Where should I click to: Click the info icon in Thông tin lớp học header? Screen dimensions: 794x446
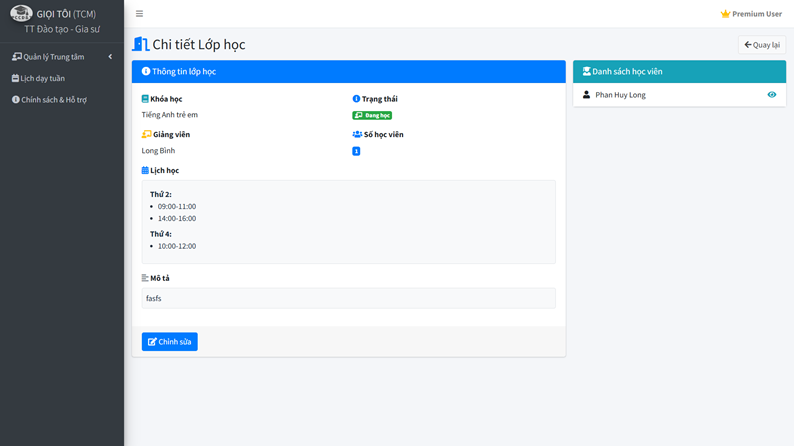point(146,72)
